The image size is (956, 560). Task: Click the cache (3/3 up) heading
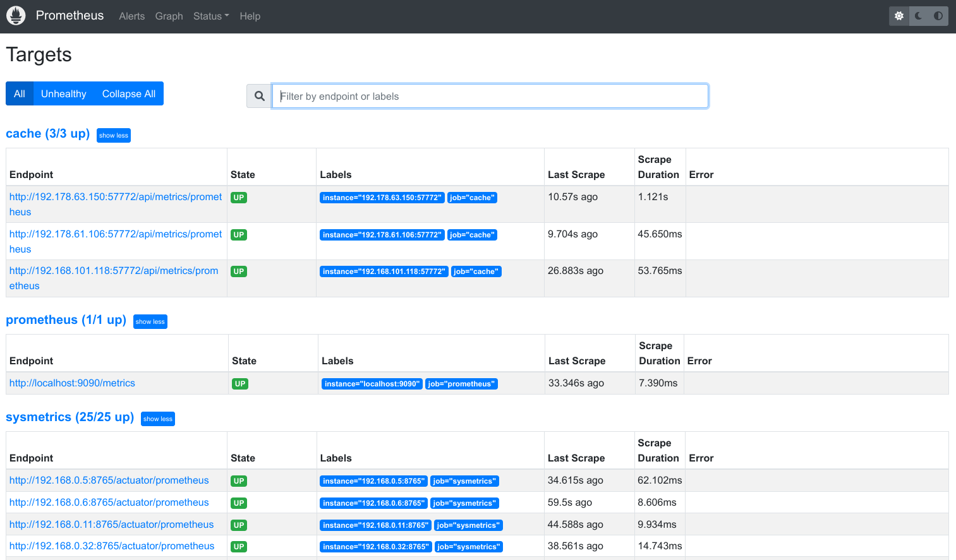47,134
